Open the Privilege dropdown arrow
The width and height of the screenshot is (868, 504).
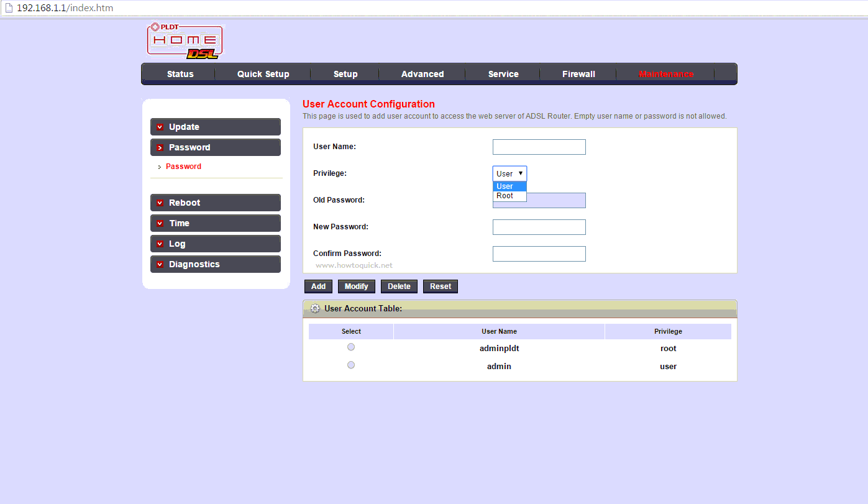point(522,173)
